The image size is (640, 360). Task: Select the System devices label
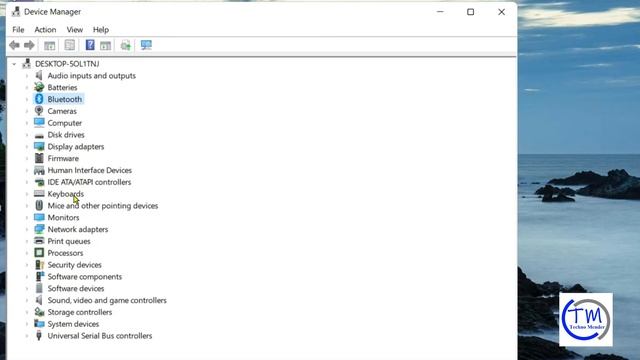tap(73, 324)
